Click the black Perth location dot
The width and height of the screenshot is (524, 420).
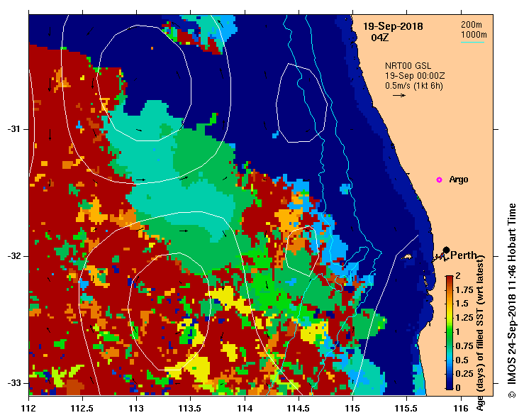point(446,250)
